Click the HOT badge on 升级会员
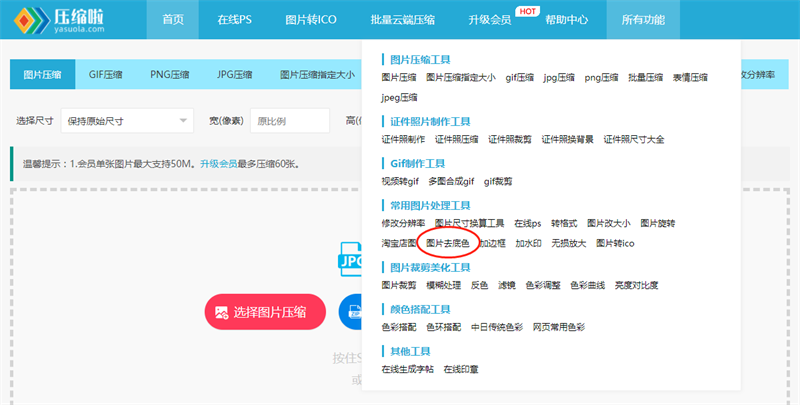The image size is (800, 405). pyautogui.click(x=527, y=11)
